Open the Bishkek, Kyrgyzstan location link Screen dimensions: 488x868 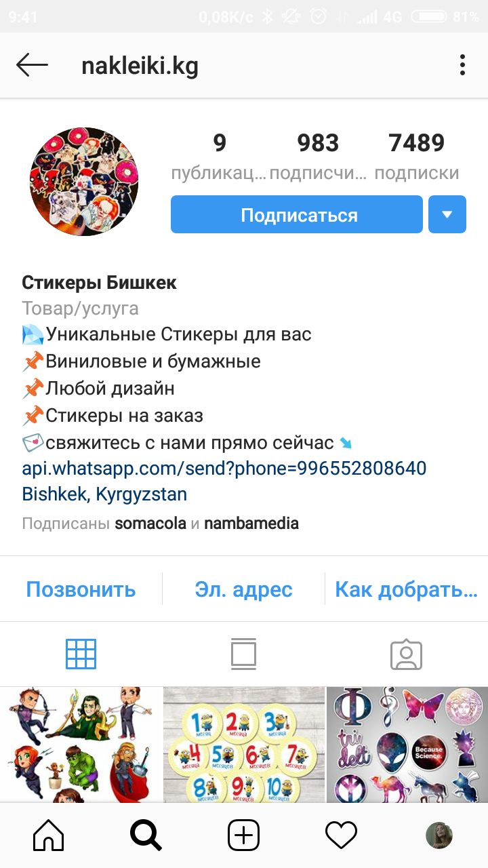[104, 494]
